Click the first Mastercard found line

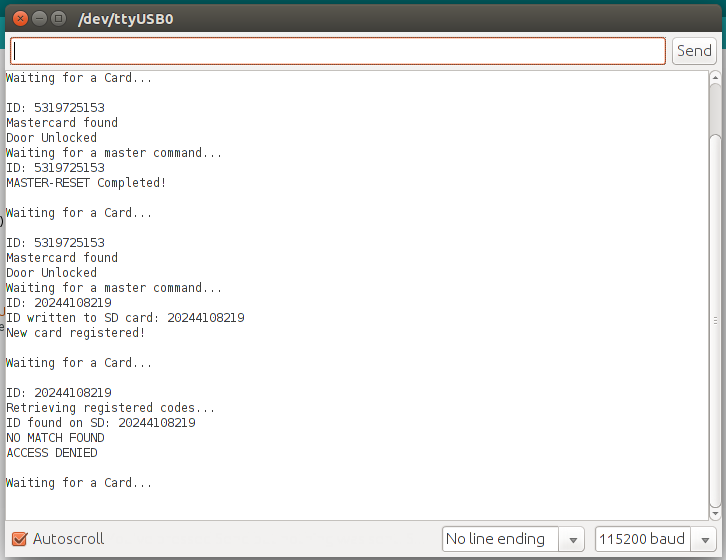click(x=62, y=122)
